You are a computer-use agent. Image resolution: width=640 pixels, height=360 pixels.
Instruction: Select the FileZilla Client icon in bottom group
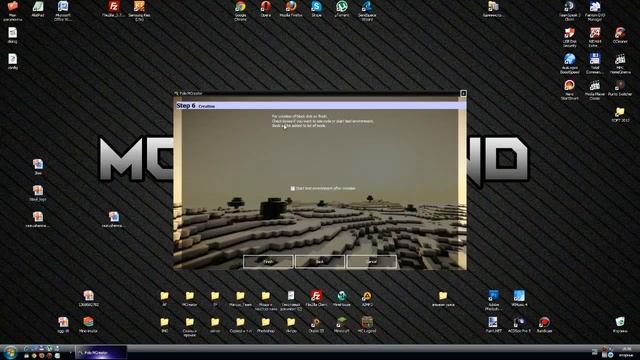pyautogui.click(x=316, y=298)
